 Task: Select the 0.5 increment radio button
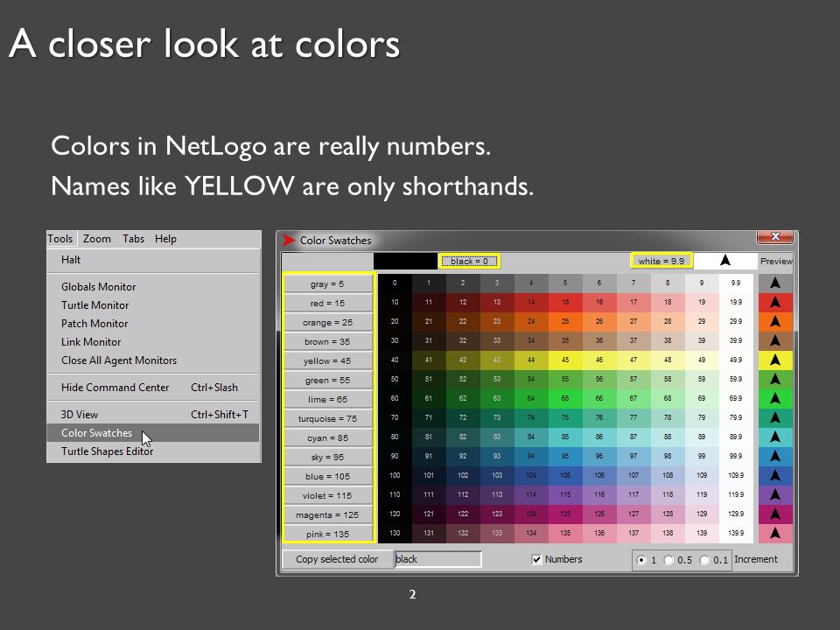668,560
